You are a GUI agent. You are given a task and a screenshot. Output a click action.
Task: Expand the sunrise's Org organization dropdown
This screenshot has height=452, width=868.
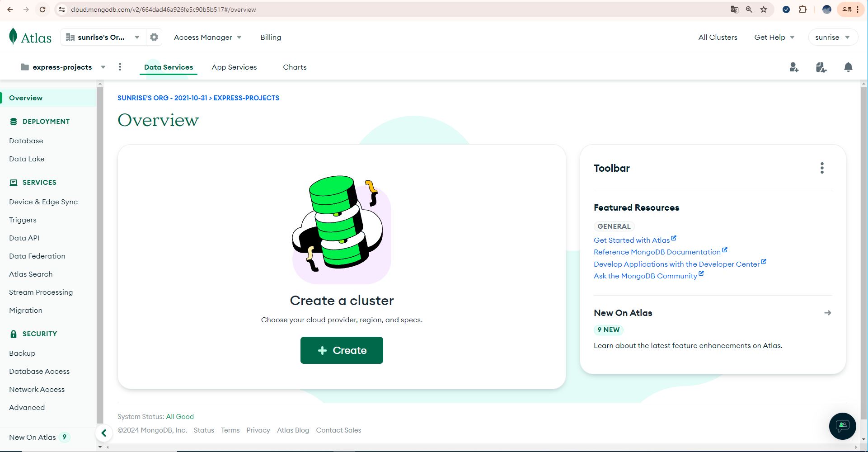pyautogui.click(x=103, y=37)
